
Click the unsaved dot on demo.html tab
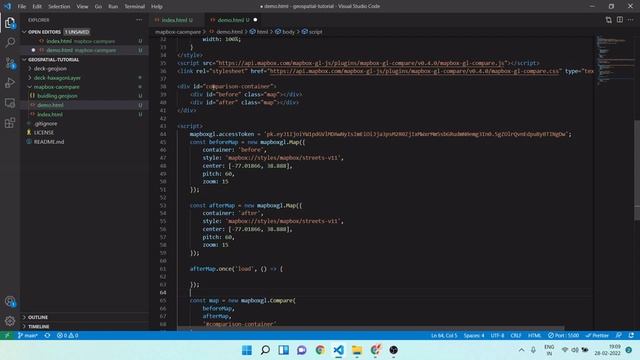pos(255,20)
